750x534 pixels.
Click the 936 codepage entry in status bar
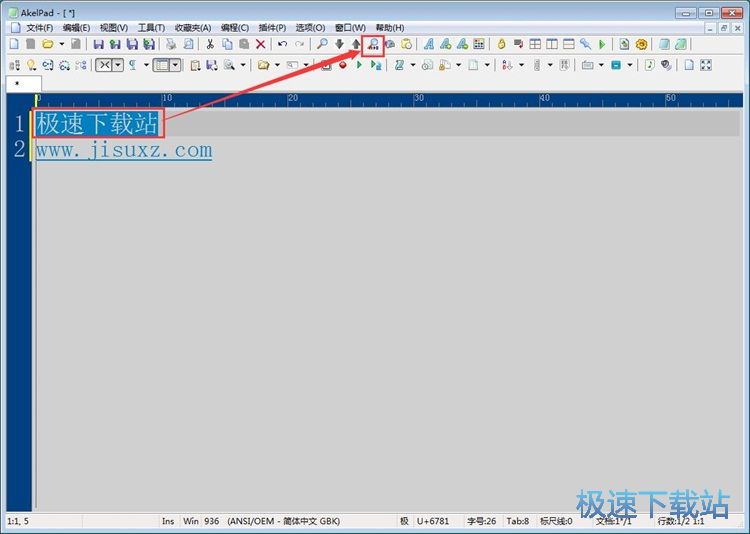coord(211,521)
